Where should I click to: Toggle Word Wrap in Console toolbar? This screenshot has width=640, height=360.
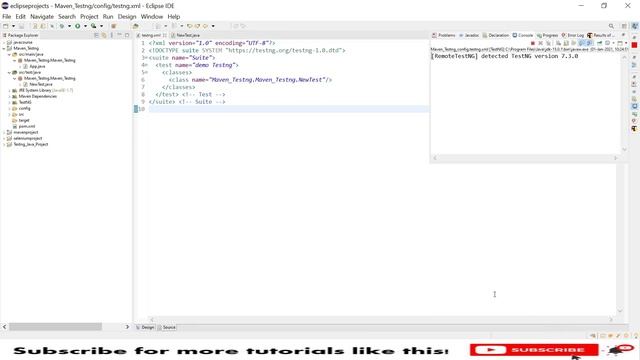coord(573,43)
